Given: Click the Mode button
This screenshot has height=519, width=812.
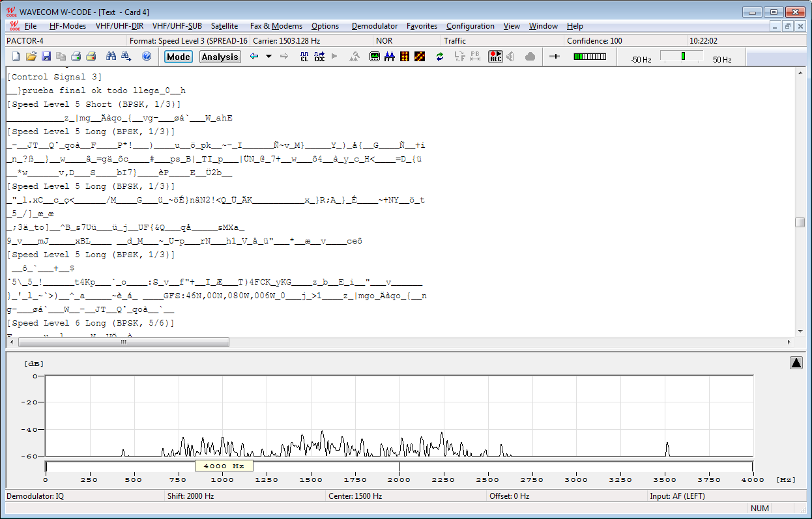Looking at the screenshot, I should click(x=178, y=57).
